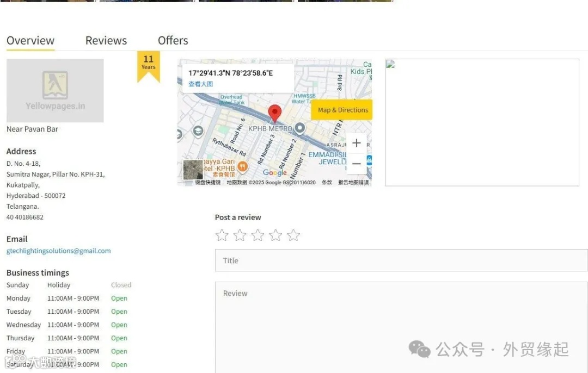Screen dimensions: 588x373
Task: Click the broken image icon in the empty panel
Action: tap(390, 64)
